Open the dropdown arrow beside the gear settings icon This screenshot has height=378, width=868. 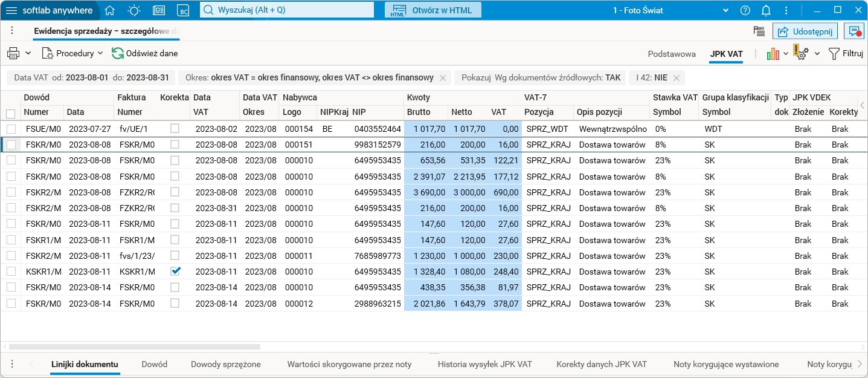(x=817, y=54)
